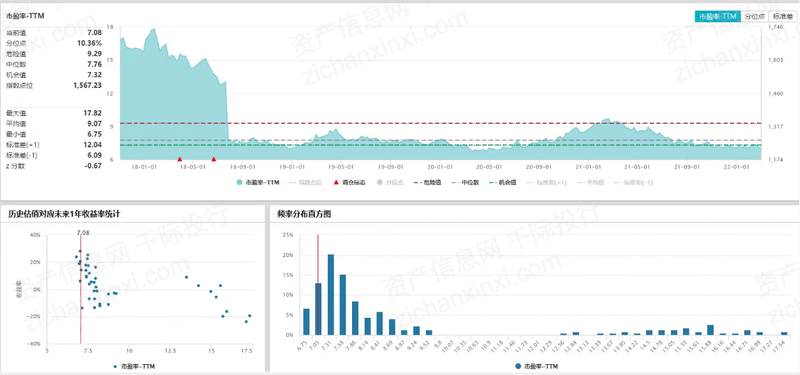
Task: Click the histogram bar at 7.58
Action: [x=343, y=305]
